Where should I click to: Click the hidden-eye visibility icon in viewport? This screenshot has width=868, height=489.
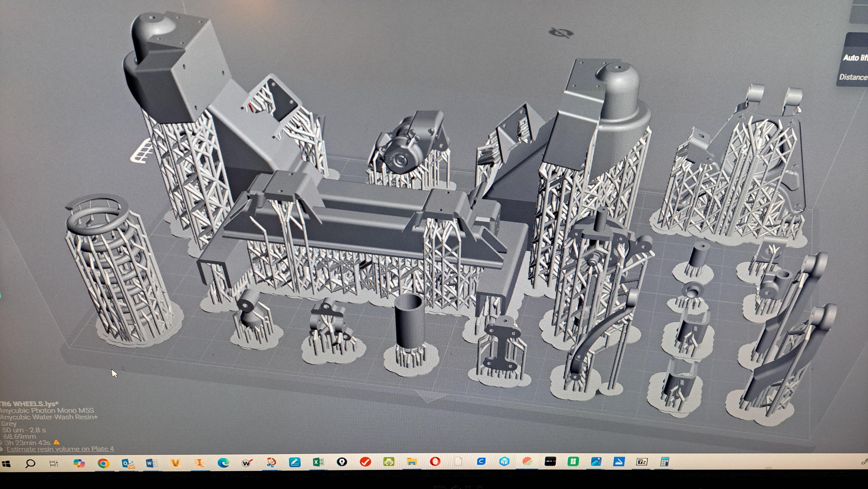point(561,33)
